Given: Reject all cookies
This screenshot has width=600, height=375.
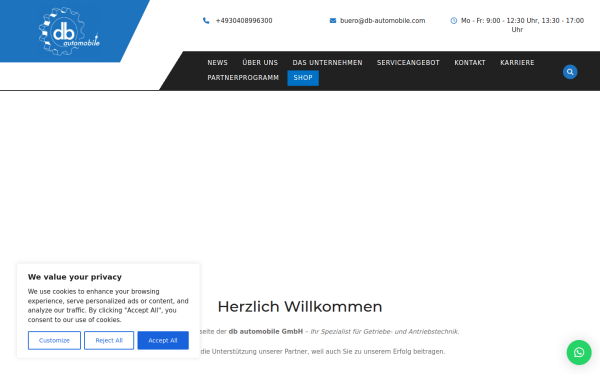Looking at the screenshot, I should 109,340.
